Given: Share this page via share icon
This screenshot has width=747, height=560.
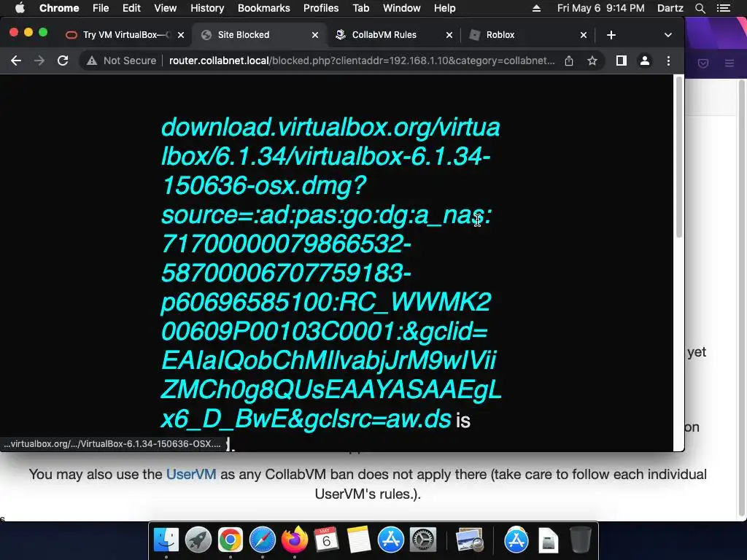Looking at the screenshot, I should pos(569,61).
